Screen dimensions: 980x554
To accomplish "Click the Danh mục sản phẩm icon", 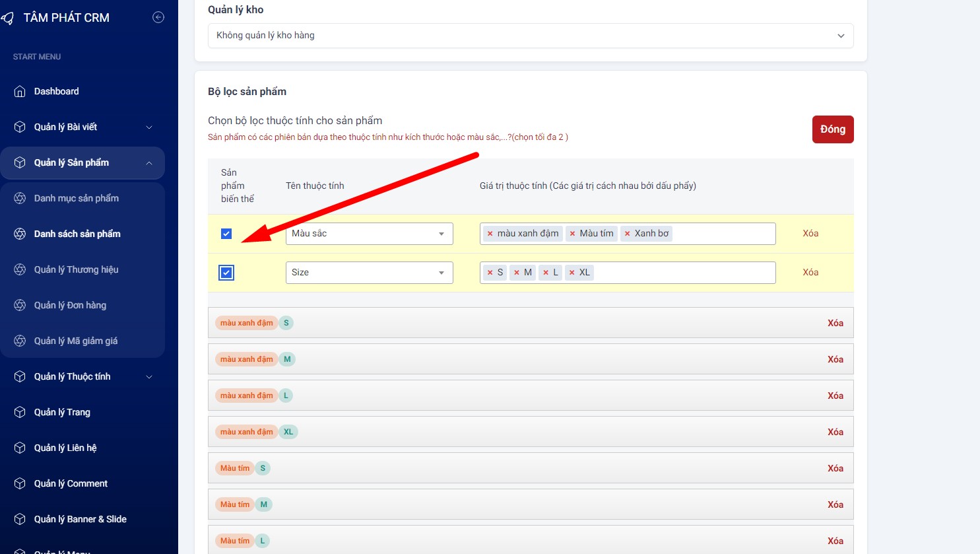I will [20, 199].
